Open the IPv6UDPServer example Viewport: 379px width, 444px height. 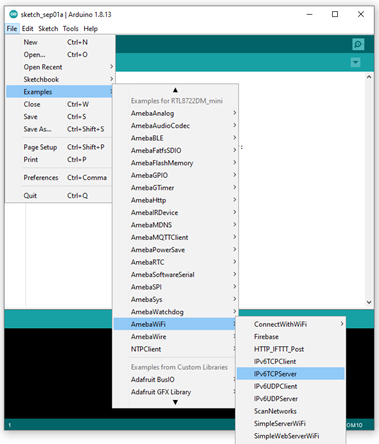[291, 399]
